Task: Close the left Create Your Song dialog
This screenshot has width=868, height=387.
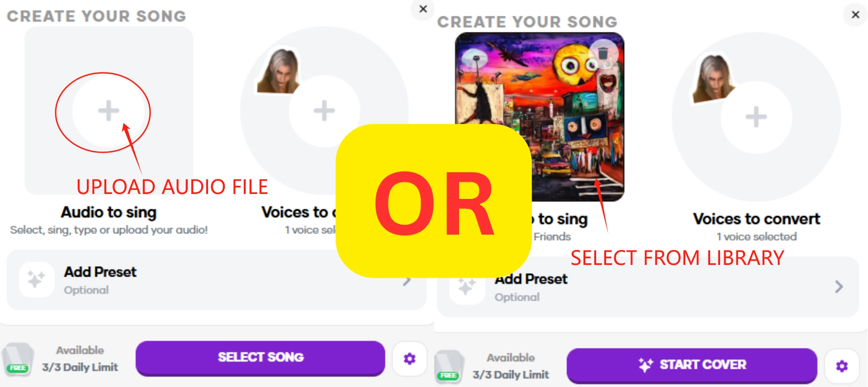Action: click(423, 9)
